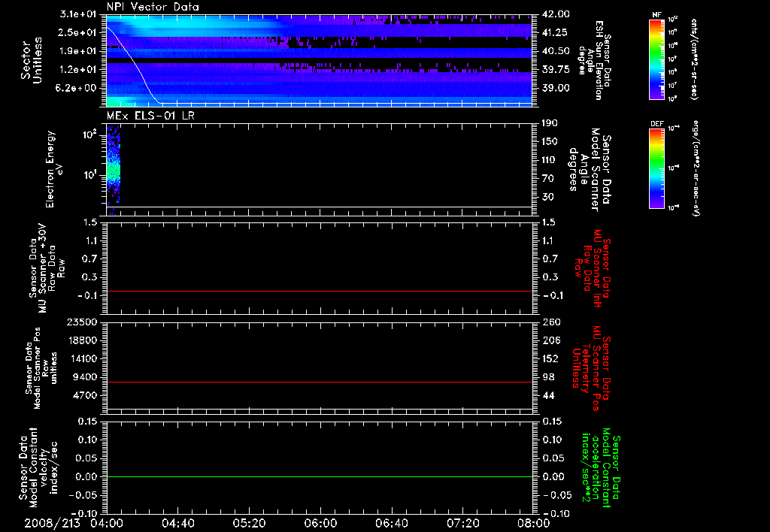
Task: Click the red MU Scanner Pos telemetry line
Action: pyautogui.click(x=319, y=382)
